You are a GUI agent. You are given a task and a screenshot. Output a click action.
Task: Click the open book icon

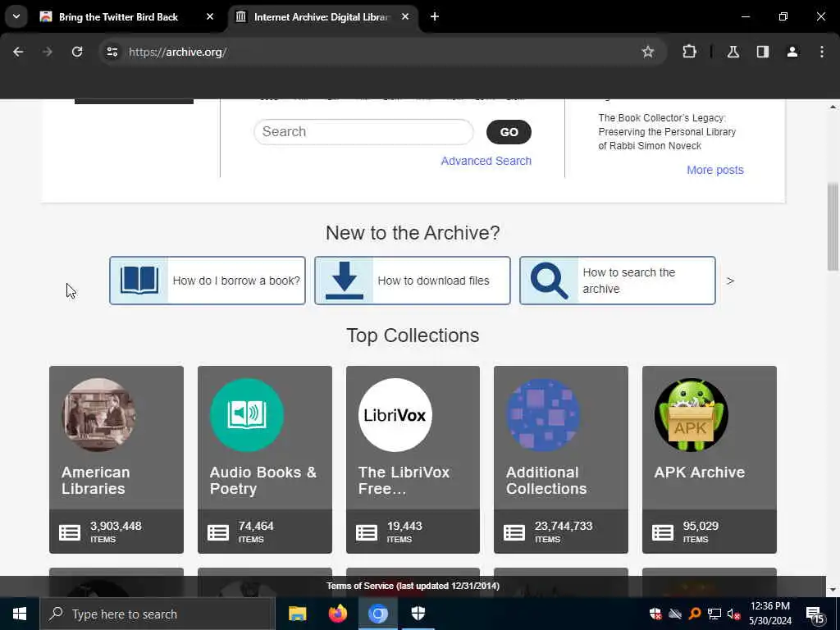pos(139,281)
